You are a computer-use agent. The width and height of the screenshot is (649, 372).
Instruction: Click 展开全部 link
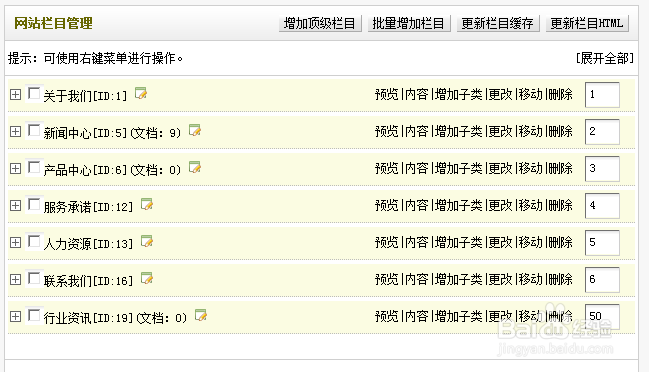click(x=605, y=58)
